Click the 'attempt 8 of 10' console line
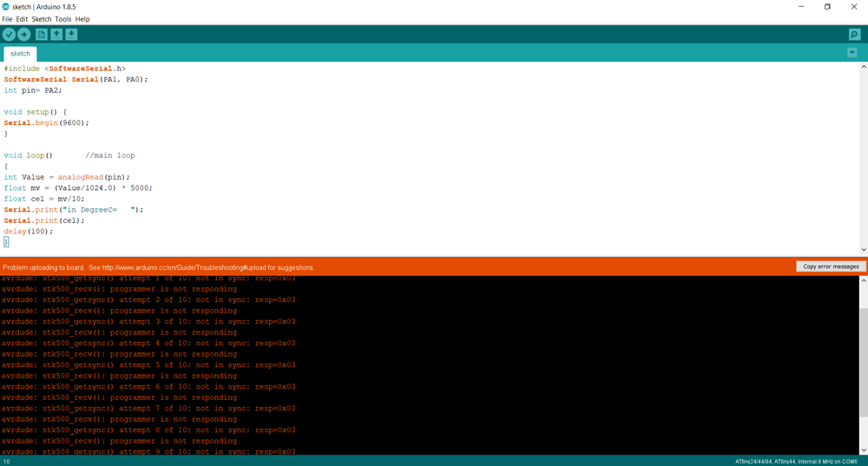This screenshot has height=466, width=868. tap(148, 430)
